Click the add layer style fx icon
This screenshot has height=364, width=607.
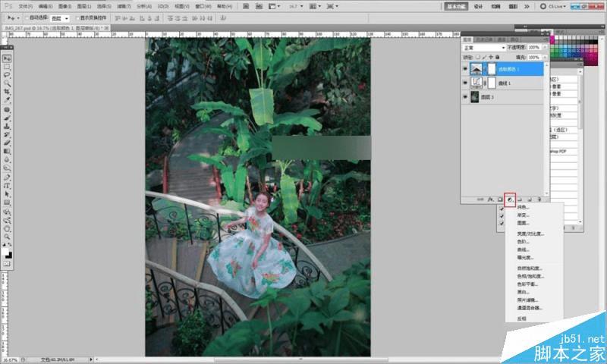click(x=491, y=199)
